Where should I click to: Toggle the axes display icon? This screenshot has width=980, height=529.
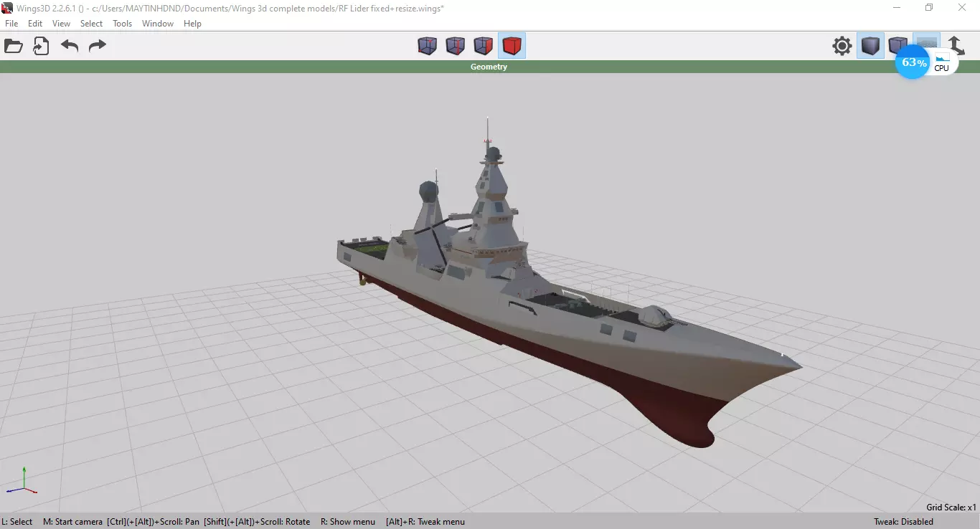[956, 46]
